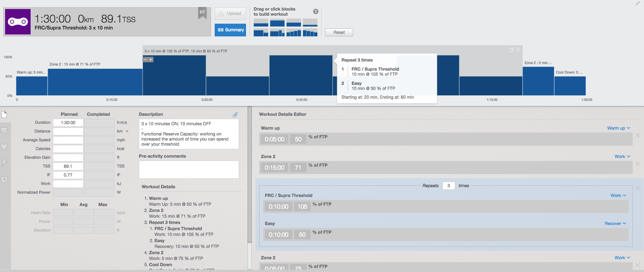644x272 pixels.
Task: Select the Cool Down bar in chart
Action: (x=570, y=86)
